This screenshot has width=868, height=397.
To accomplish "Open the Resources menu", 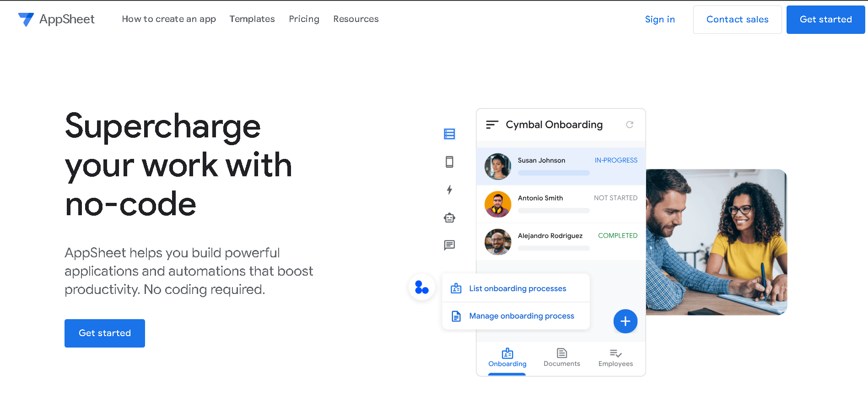I will pyautogui.click(x=356, y=19).
